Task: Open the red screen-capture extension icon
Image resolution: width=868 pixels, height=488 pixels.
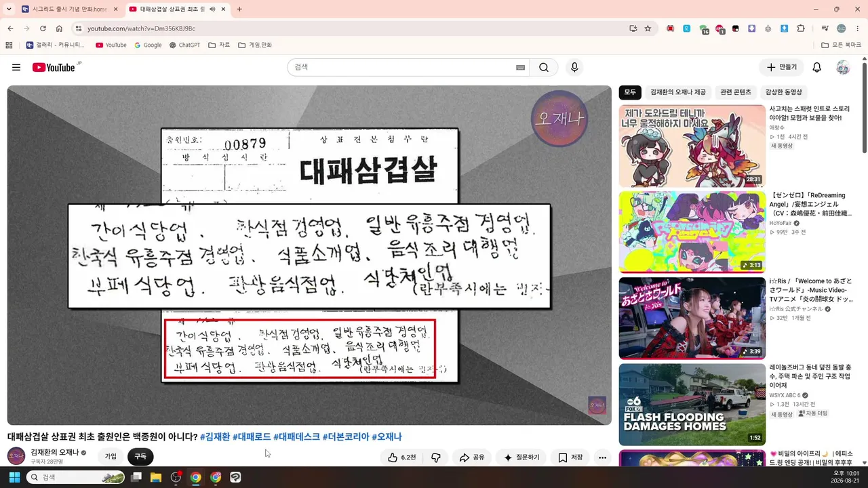Action: click(x=671, y=28)
